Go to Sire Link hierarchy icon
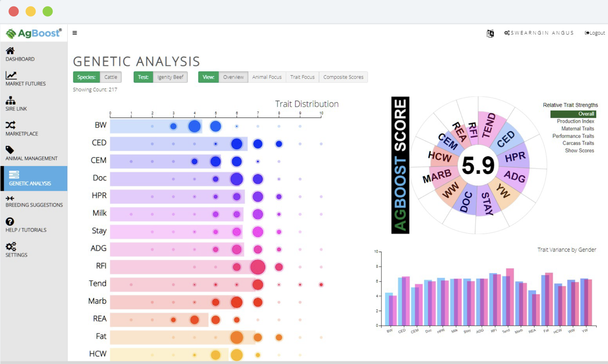The width and height of the screenshot is (608, 364). click(10, 100)
